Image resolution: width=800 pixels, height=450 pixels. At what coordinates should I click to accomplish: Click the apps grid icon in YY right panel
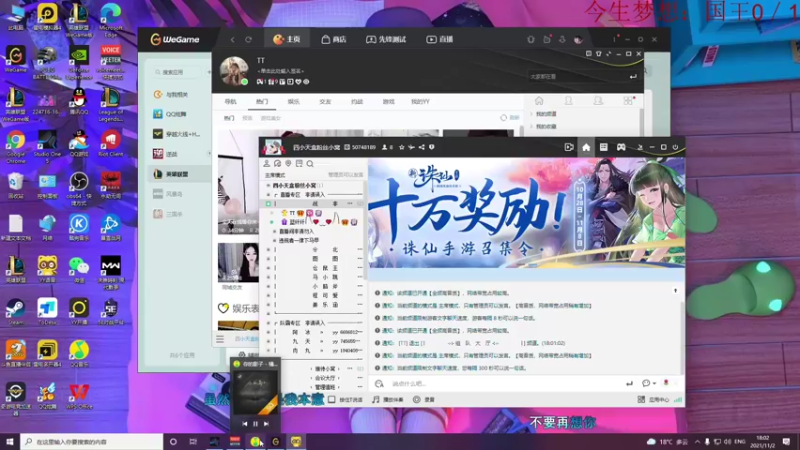628,101
